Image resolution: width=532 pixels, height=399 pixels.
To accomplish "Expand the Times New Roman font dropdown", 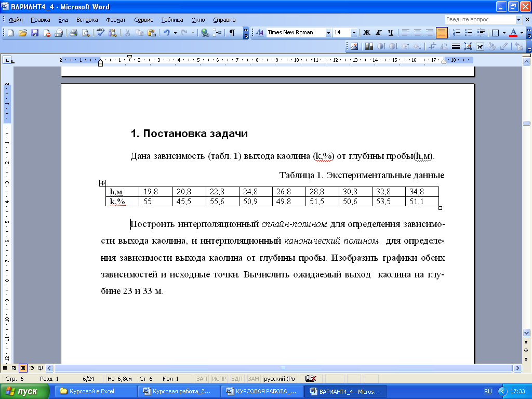I will coord(328,33).
